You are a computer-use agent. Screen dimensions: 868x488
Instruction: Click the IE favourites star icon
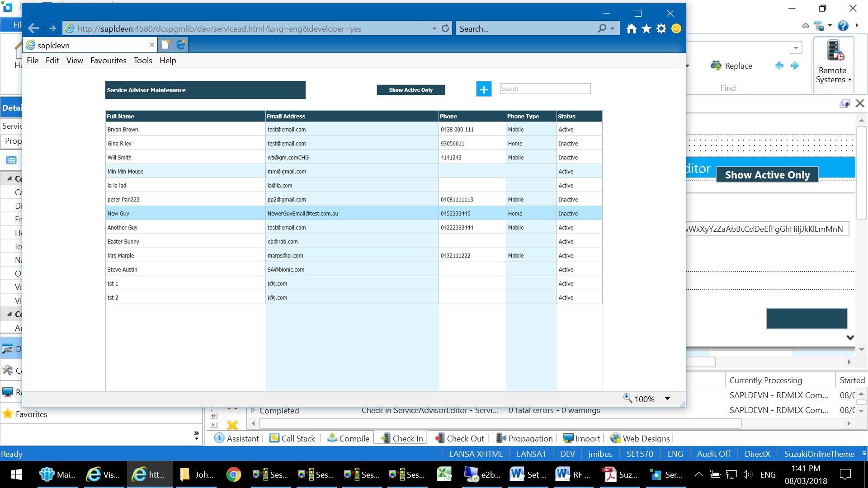(646, 29)
